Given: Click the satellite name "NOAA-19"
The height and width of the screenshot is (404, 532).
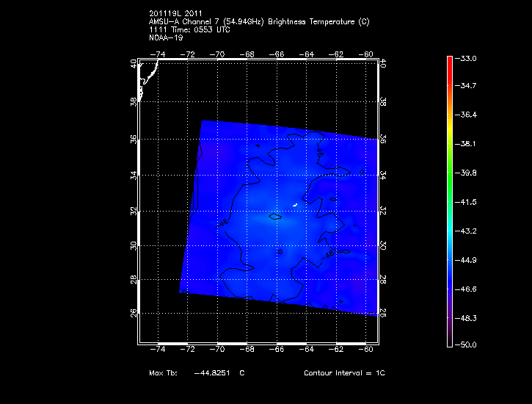Looking at the screenshot, I should 166,37.
